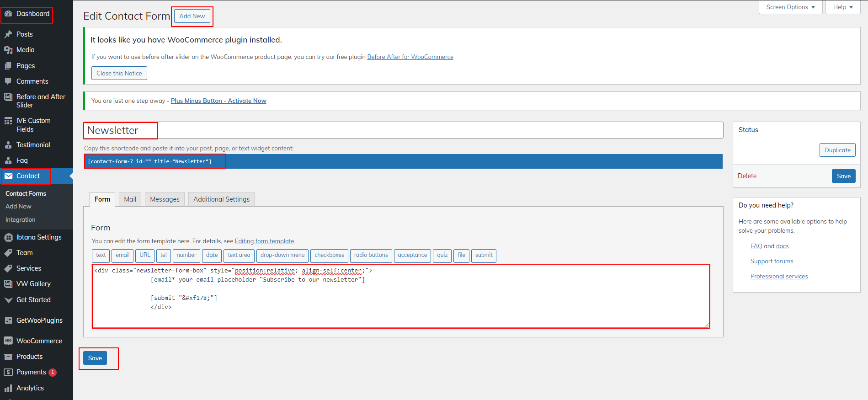Expand the Screen Options panel
Viewport: 868px width, 400px height.
coord(790,7)
